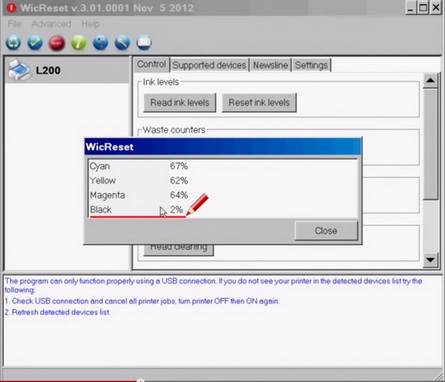This screenshot has height=382, width=445.
Task: Click the scrollbar down arrow in Control panel
Action: pyautogui.click(x=430, y=259)
